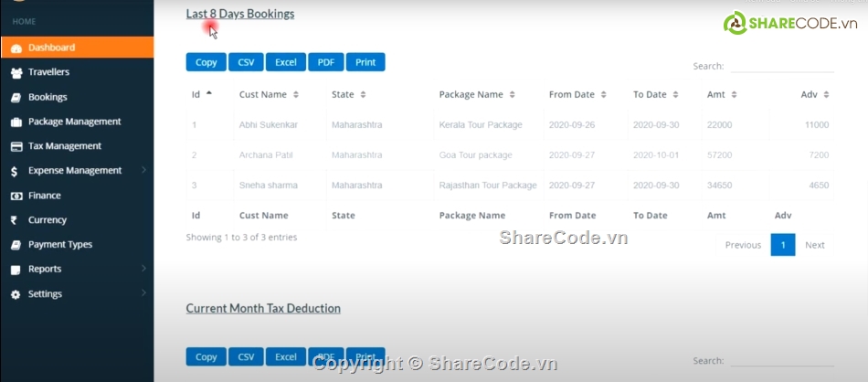Copy the Last 8 Days Bookings table
Image resolution: width=868 pixels, height=382 pixels.
point(206,62)
